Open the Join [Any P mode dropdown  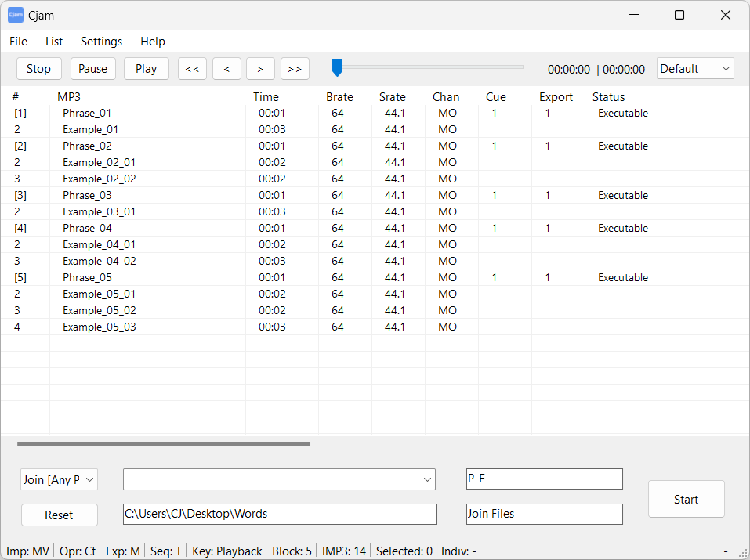(x=59, y=479)
